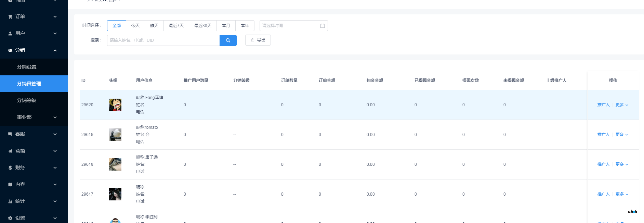The height and width of the screenshot is (223, 644).
Task: Select the 今天 time filter
Action: (x=135, y=26)
